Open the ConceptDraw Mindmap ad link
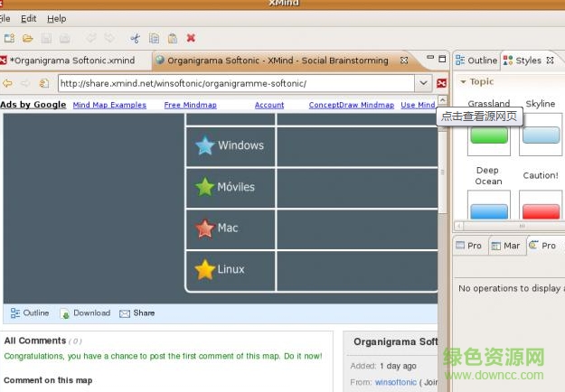 click(352, 105)
